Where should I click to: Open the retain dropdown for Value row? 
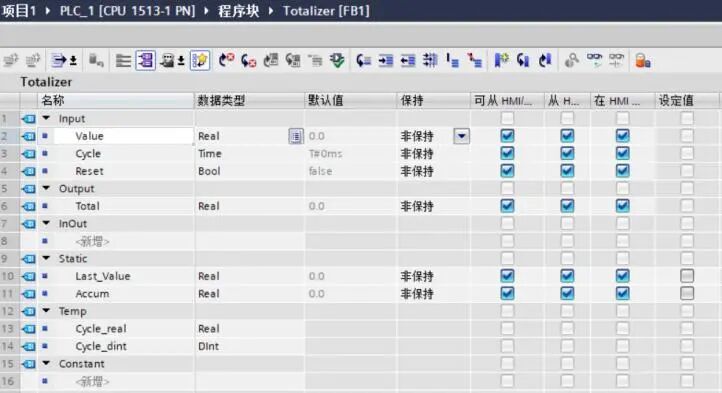tap(461, 136)
